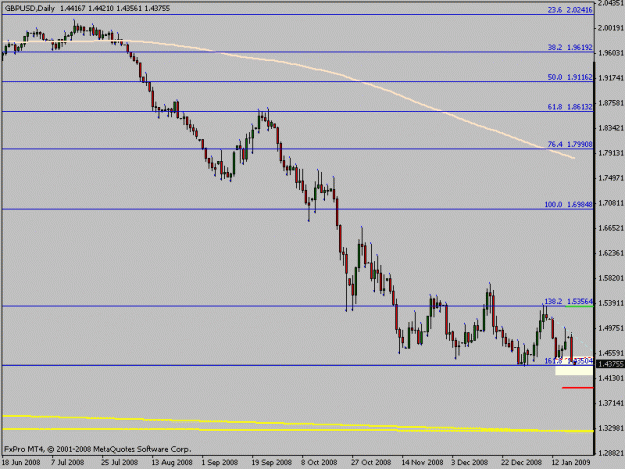Click the 61.8 Fibonacci label 1.86132
Viewport: 625px width, 469px height.
[x=570, y=107]
